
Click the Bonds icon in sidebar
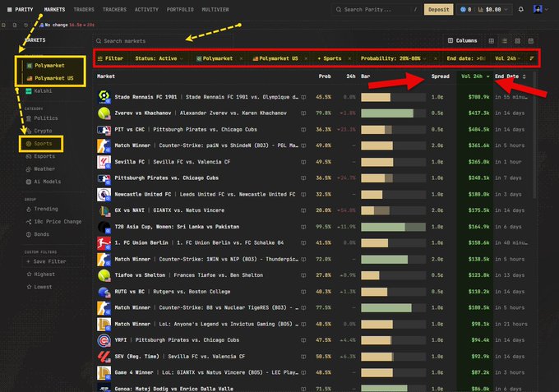(29, 234)
